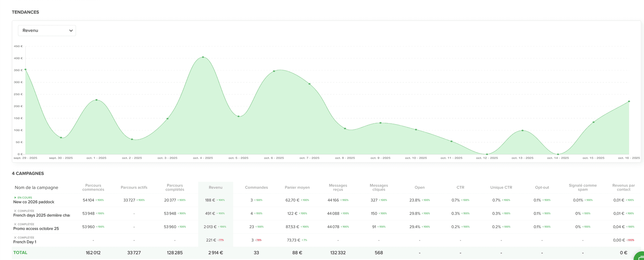Click the '29.8%' open rate cell
644x260 pixels.
pos(415,214)
